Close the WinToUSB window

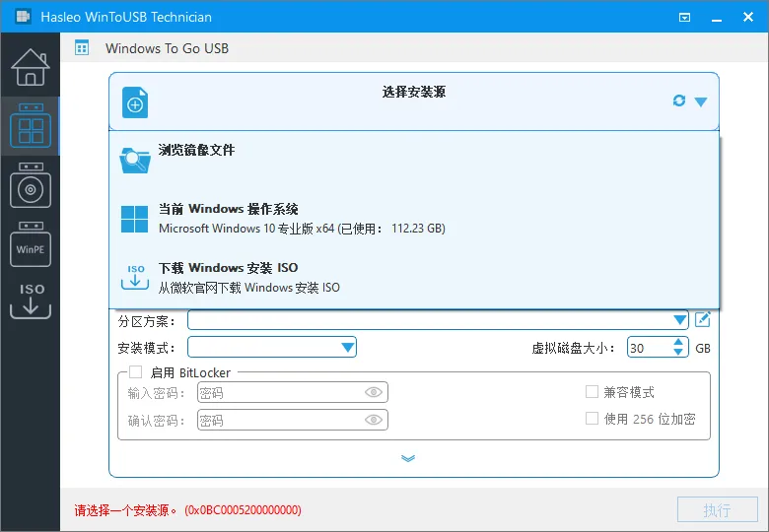coord(748,17)
